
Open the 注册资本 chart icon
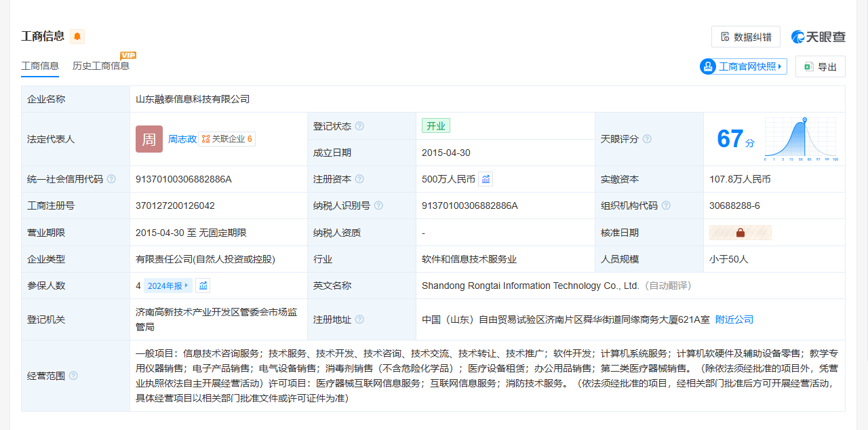pyautogui.click(x=486, y=179)
